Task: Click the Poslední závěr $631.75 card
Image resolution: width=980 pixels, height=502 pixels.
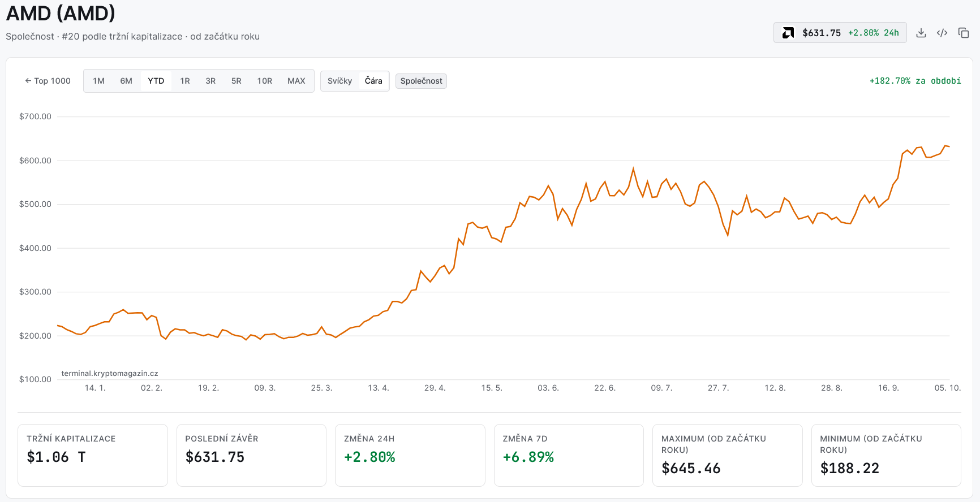Action: click(251, 455)
